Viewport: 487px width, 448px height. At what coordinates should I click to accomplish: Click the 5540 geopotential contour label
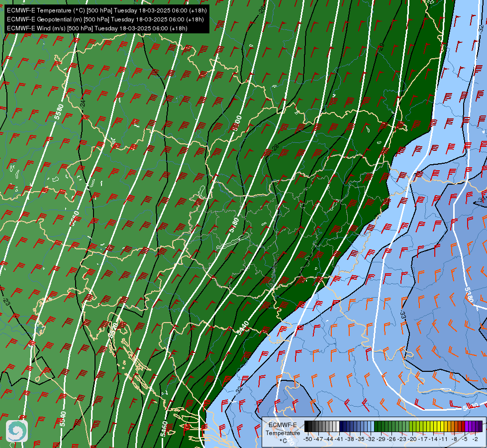[x=63, y=419]
